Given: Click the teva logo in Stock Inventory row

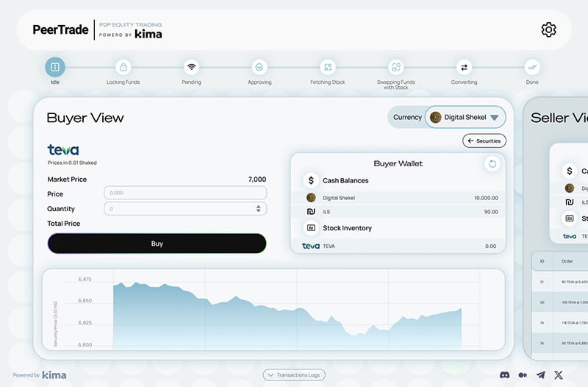Looking at the screenshot, I should [311, 246].
